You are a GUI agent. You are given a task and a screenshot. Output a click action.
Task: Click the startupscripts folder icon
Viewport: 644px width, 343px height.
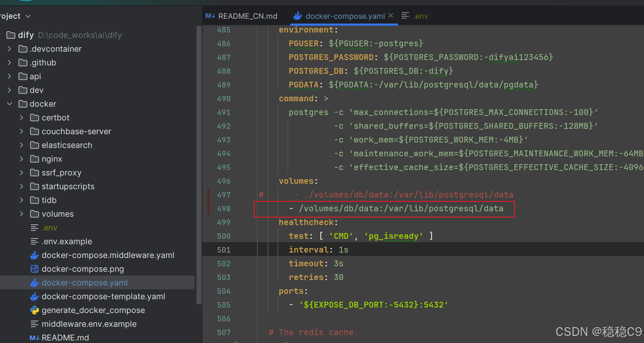point(35,186)
